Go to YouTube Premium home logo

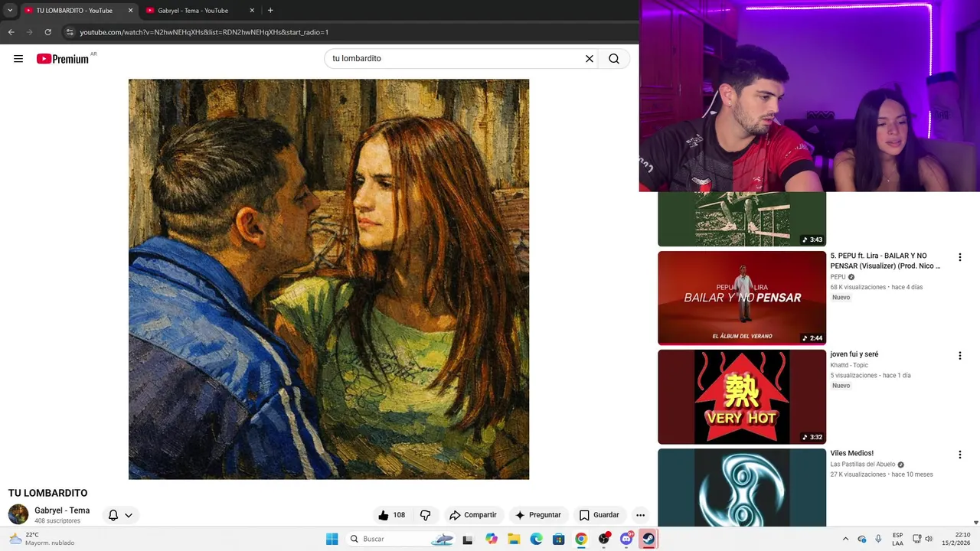pyautogui.click(x=63, y=59)
